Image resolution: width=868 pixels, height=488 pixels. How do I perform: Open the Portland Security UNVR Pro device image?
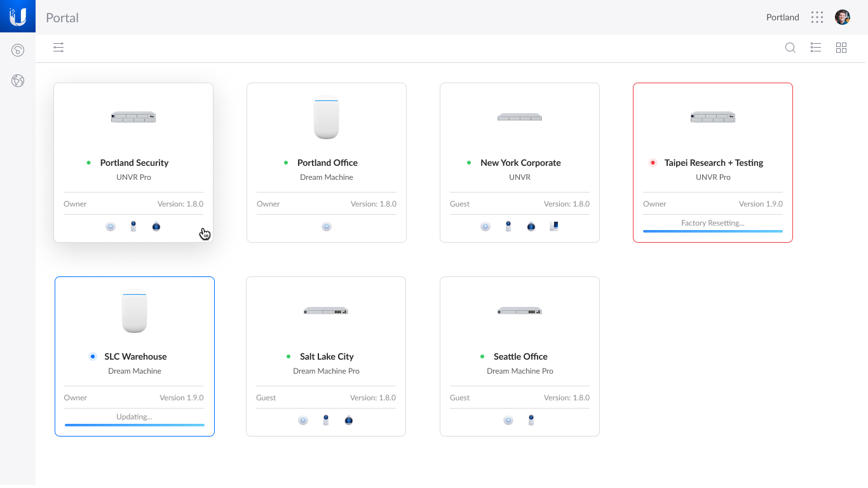(133, 117)
